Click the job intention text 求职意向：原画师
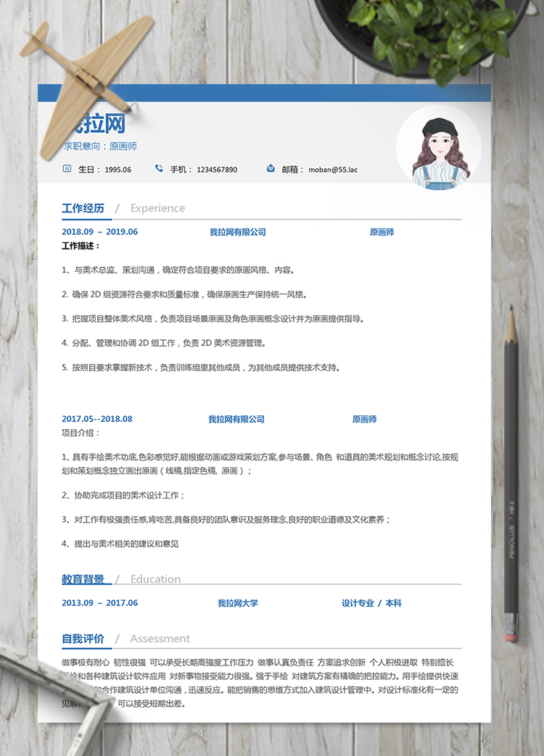 coord(100,146)
